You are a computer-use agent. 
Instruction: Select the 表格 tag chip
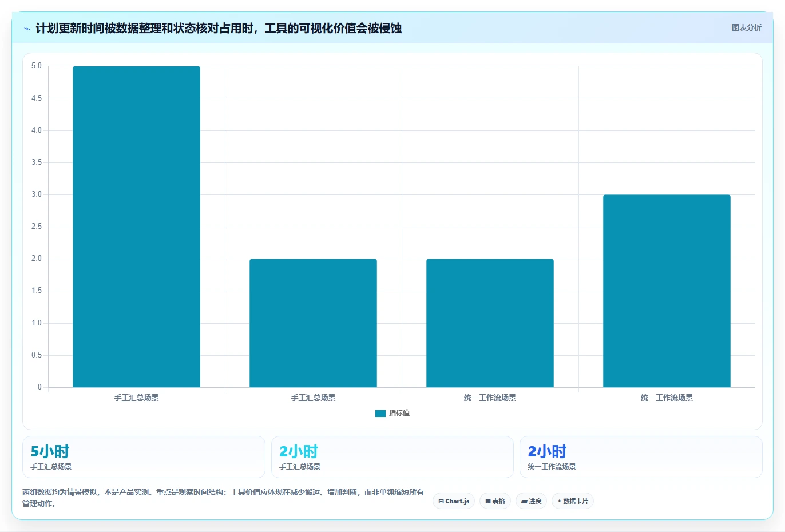(495, 501)
